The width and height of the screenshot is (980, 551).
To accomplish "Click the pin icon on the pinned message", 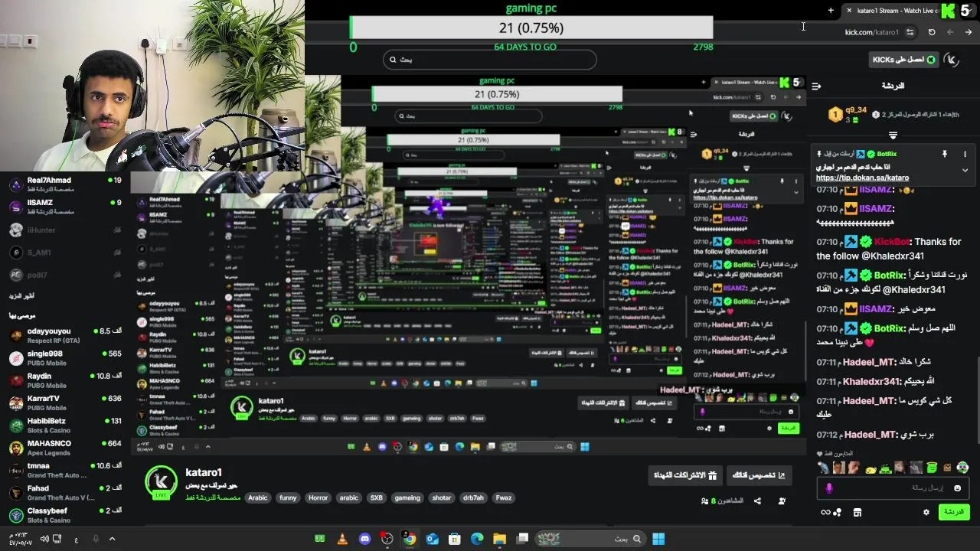I will tap(944, 154).
